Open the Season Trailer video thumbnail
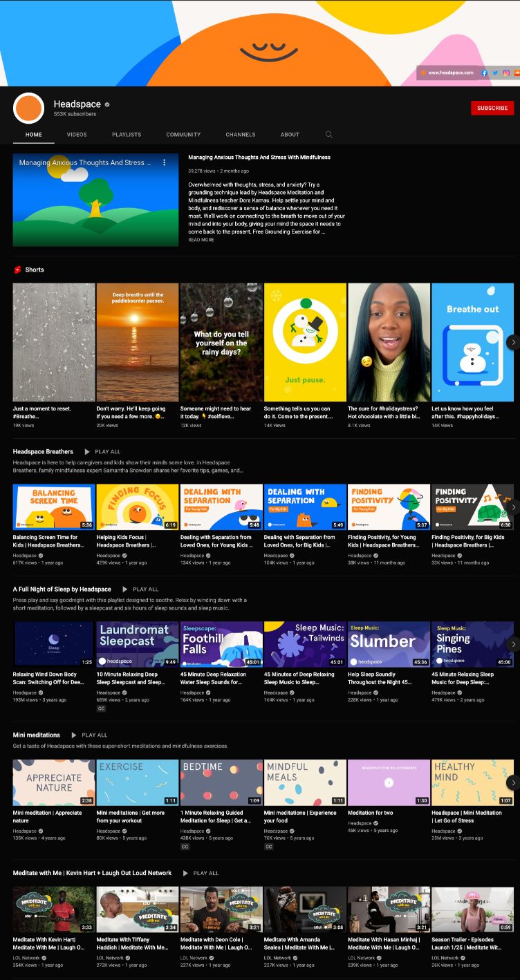The image size is (520, 980). [472, 910]
